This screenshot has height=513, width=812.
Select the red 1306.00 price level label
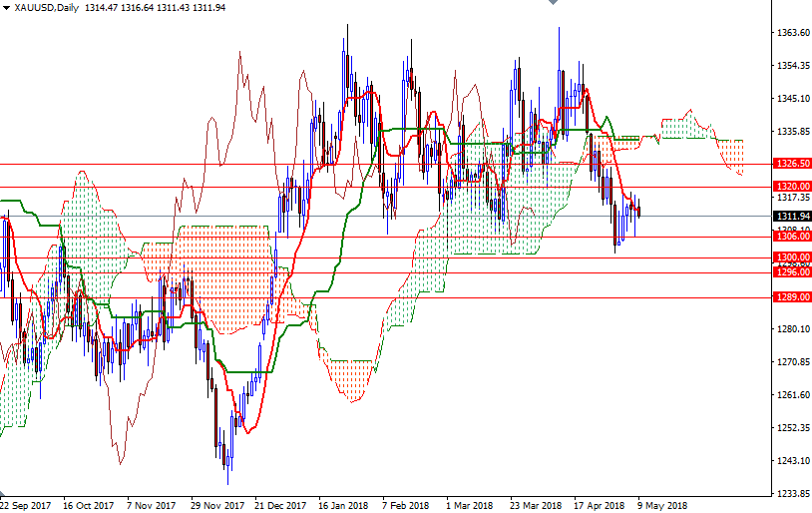tap(791, 237)
